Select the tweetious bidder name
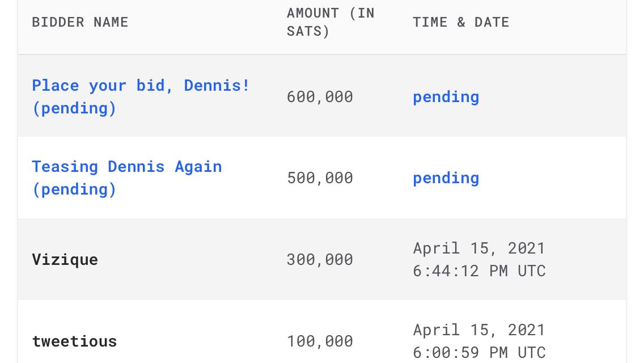 tap(74, 341)
